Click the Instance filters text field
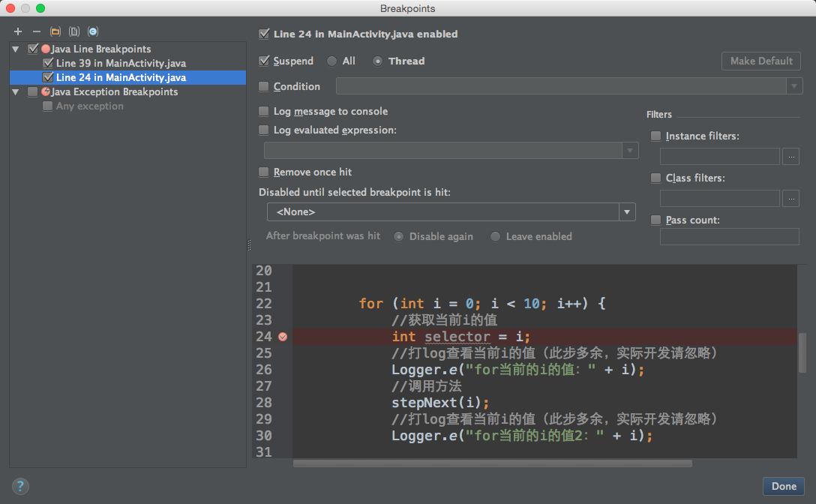 720,156
